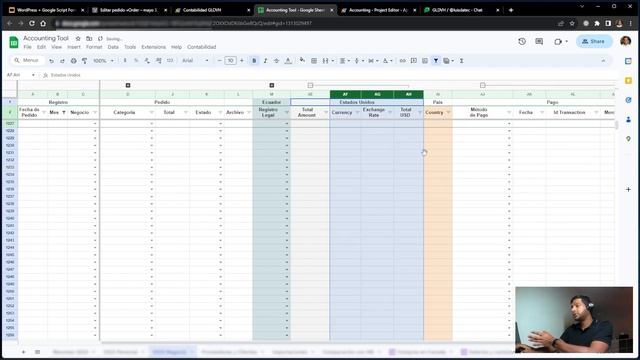The width and height of the screenshot is (640, 360).
Task: Decrease the font size with minus
Action: coord(219,61)
